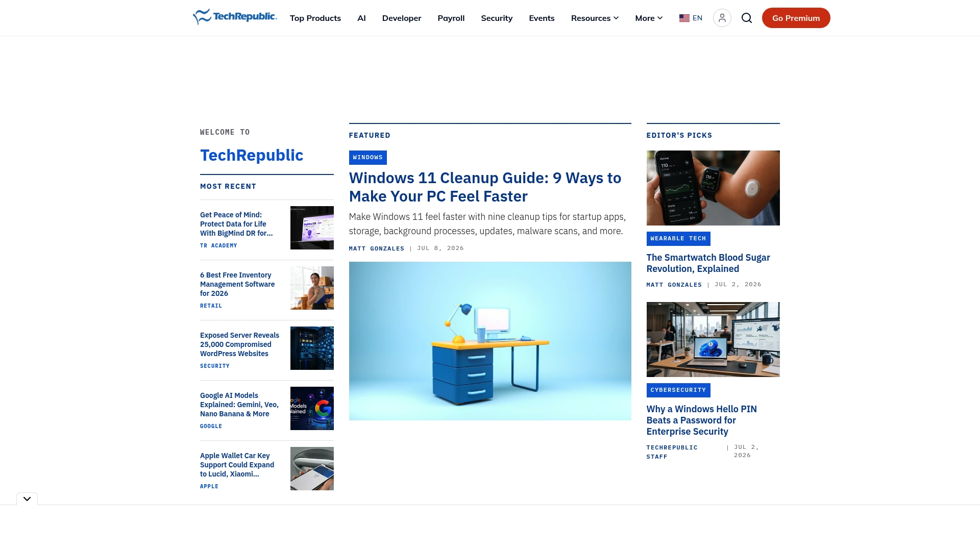Click the featured desk illustration image
This screenshot has width=980, height=551.
tap(490, 341)
